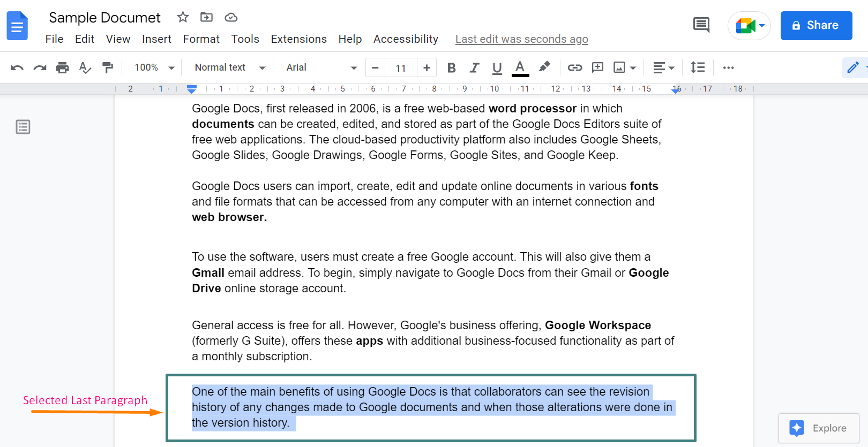This screenshot has width=868, height=447.
Task: Open the text alignment dropdown
Action: click(664, 67)
